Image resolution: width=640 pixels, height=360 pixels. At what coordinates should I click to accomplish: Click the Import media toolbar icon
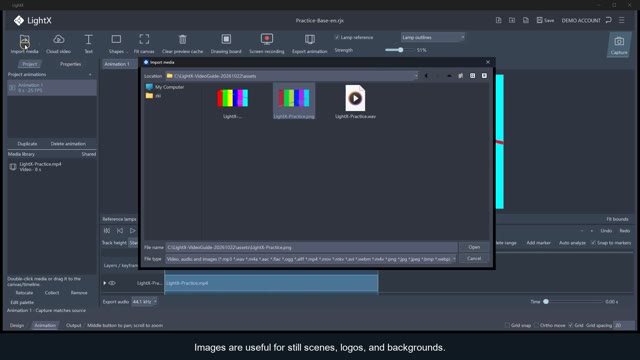(x=24, y=40)
